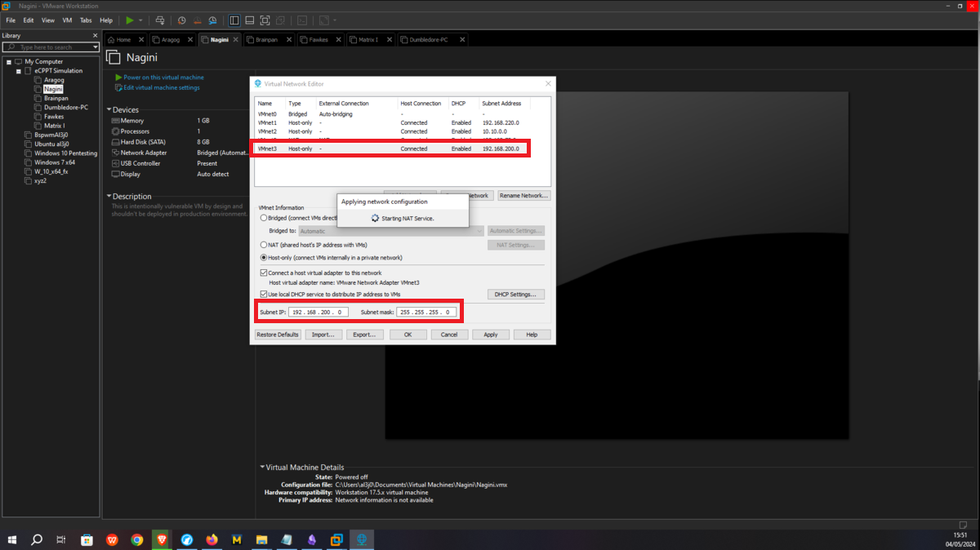Open Tabs menu
The height and width of the screenshot is (550, 980).
pos(86,20)
